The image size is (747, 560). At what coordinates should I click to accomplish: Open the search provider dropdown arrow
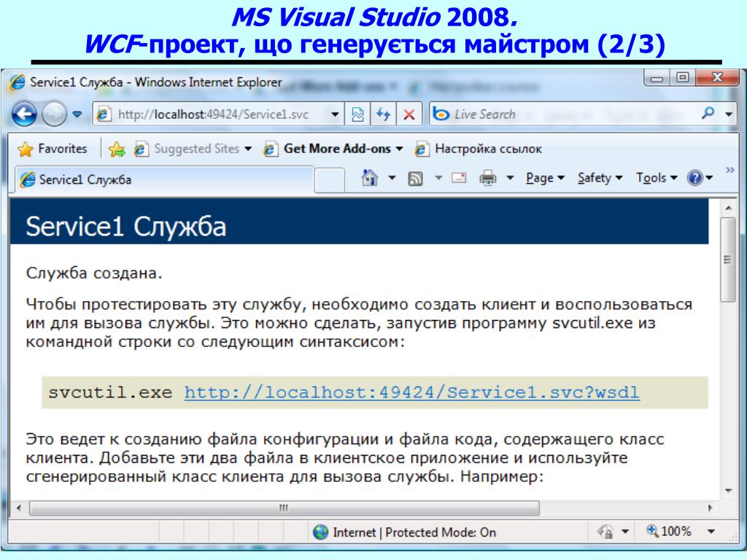pos(729,114)
